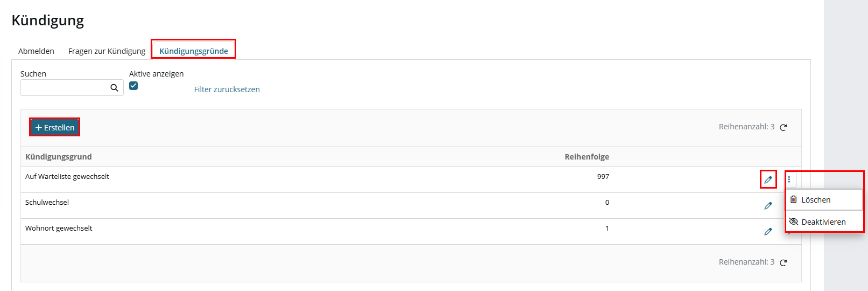The height and width of the screenshot is (291, 868).
Task: Switch to the Abmelden tab
Action: click(36, 51)
